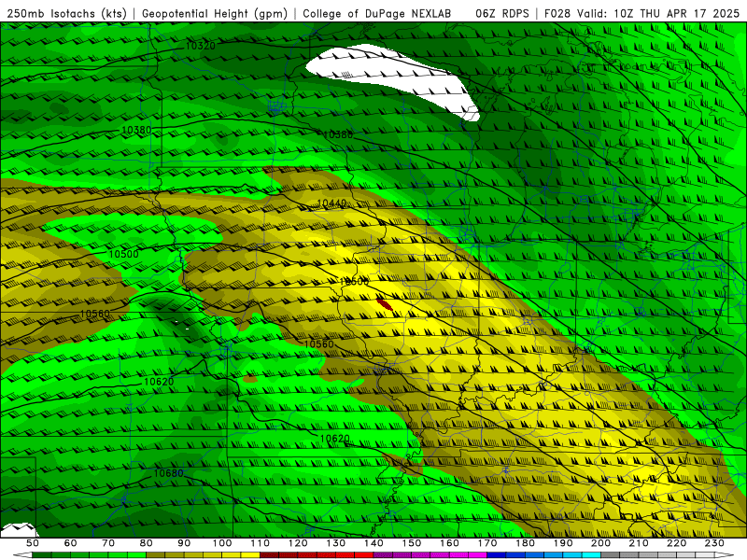Click the eastern 10620 contour label
The image size is (747, 560).
334,439
